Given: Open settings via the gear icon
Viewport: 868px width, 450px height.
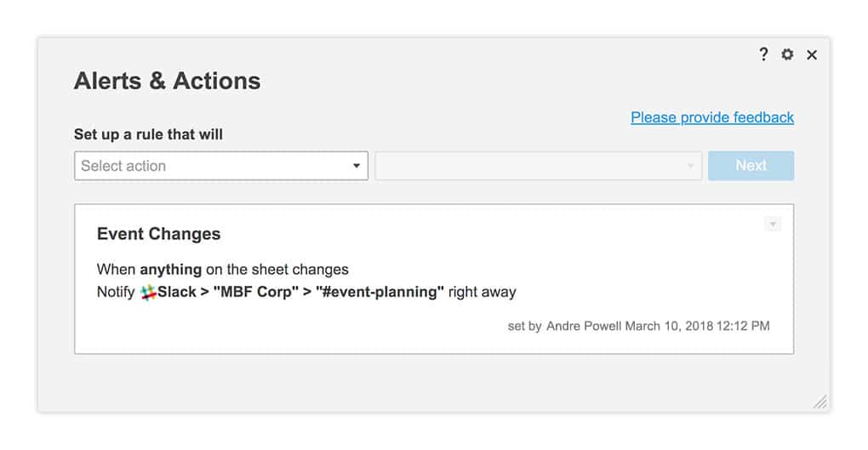Looking at the screenshot, I should point(787,54).
